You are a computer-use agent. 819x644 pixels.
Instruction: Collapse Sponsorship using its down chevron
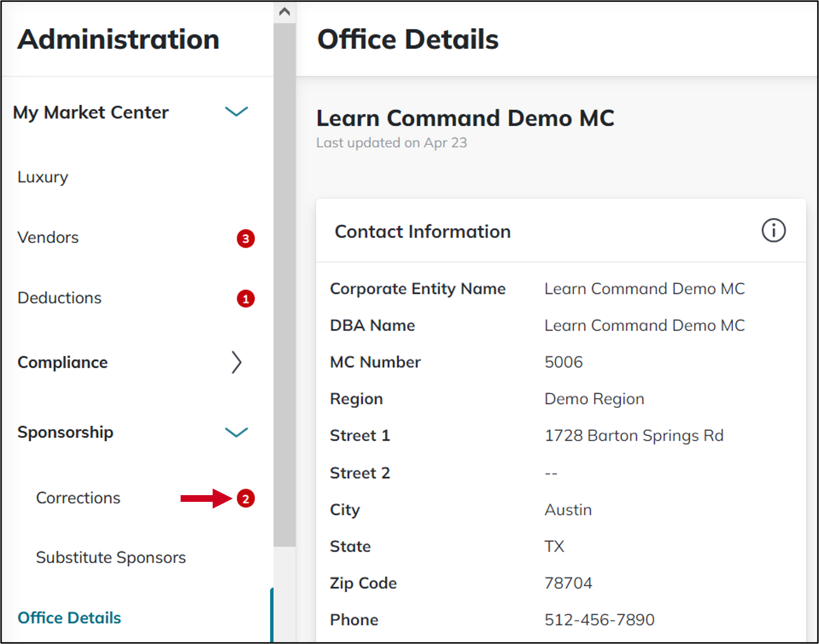(236, 432)
